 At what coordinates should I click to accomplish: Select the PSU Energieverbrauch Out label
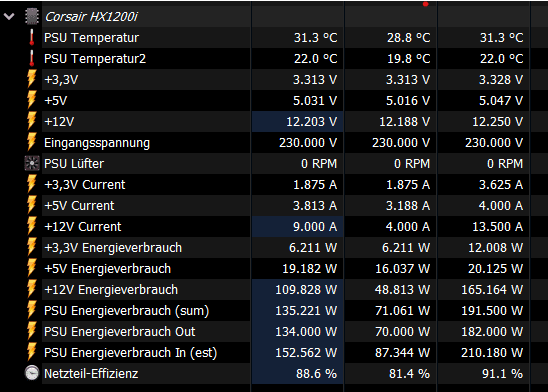click(120, 332)
